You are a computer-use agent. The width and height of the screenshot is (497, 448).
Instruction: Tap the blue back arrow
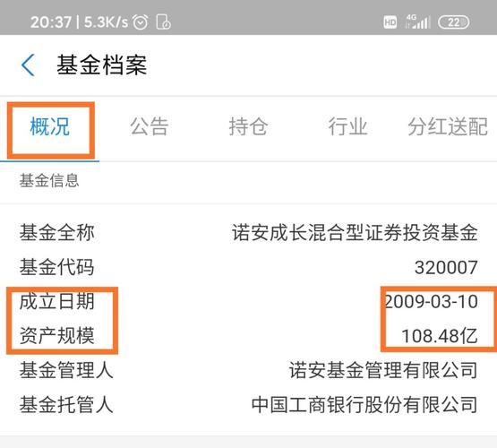point(28,65)
